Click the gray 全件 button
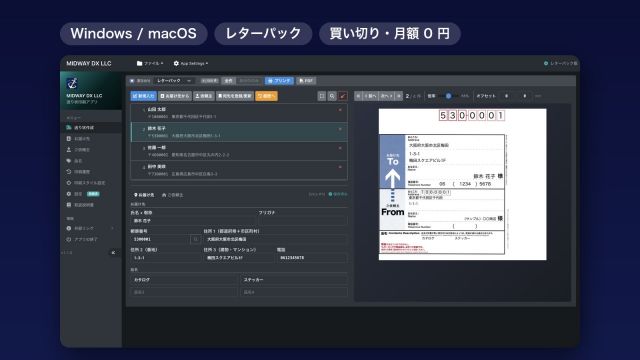The image size is (640, 360). 229,81
